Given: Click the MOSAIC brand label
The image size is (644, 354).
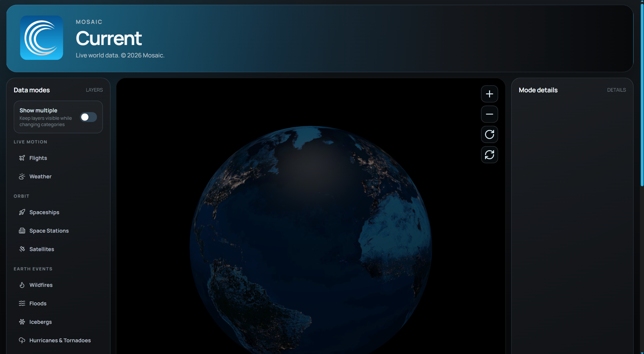Looking at the screenshot, I should (x=89, y=22).
